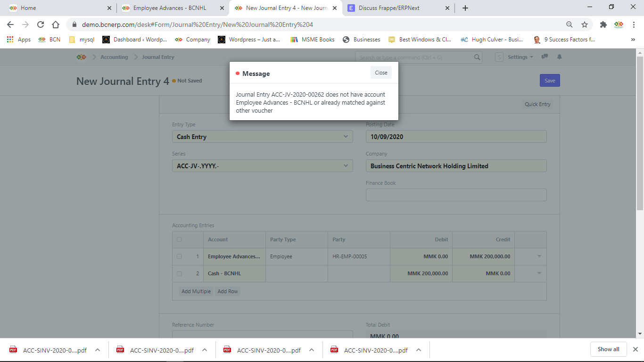This screenshot has height=362, width=644.
Task: Click the browser address bar URL
Action: point(198,25)
